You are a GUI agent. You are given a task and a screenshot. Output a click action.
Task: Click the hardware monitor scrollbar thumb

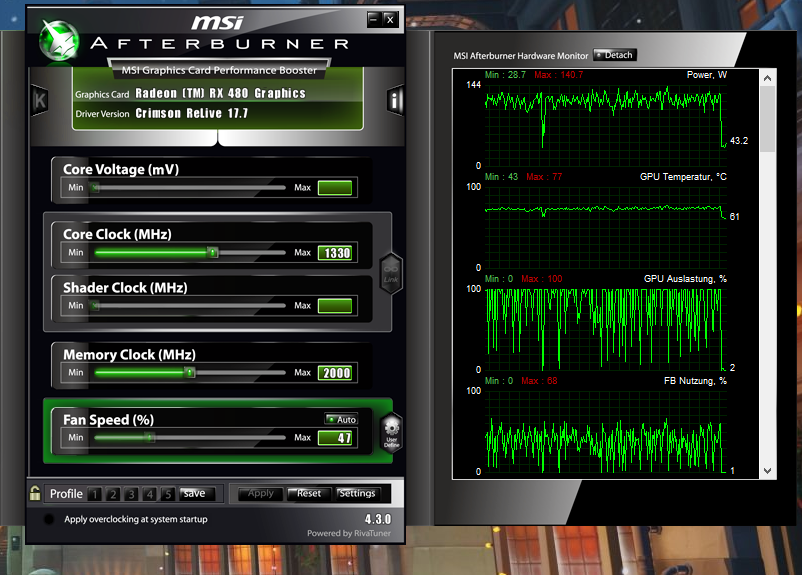pyautogui.click(x=767, y=119)
